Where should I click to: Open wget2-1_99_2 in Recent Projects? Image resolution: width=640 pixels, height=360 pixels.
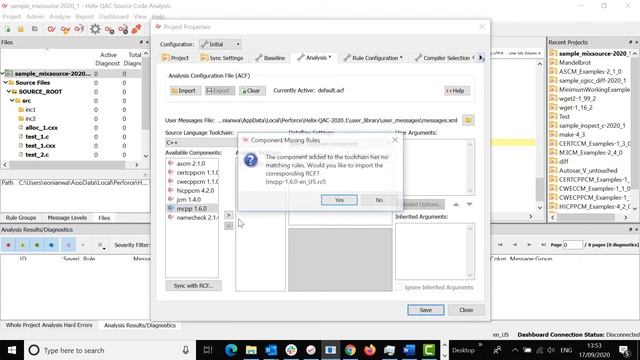coord(577,98)
